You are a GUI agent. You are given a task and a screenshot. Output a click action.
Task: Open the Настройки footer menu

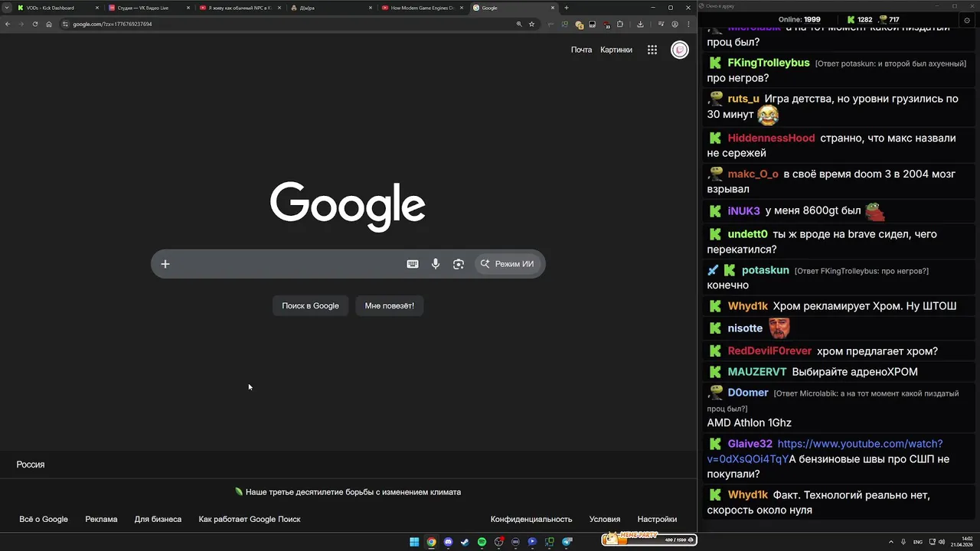[657, 519]
